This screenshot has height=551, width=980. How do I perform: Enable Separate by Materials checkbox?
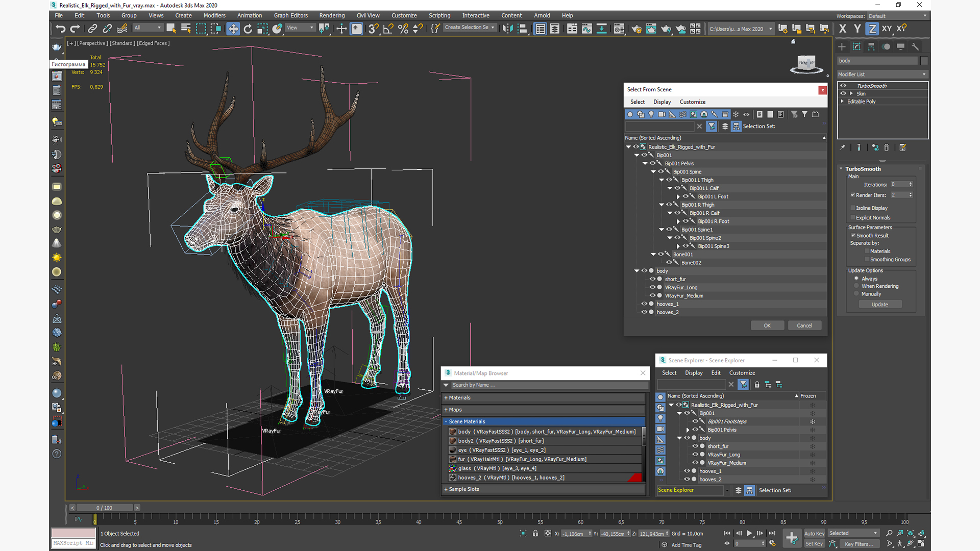[867, 251]
